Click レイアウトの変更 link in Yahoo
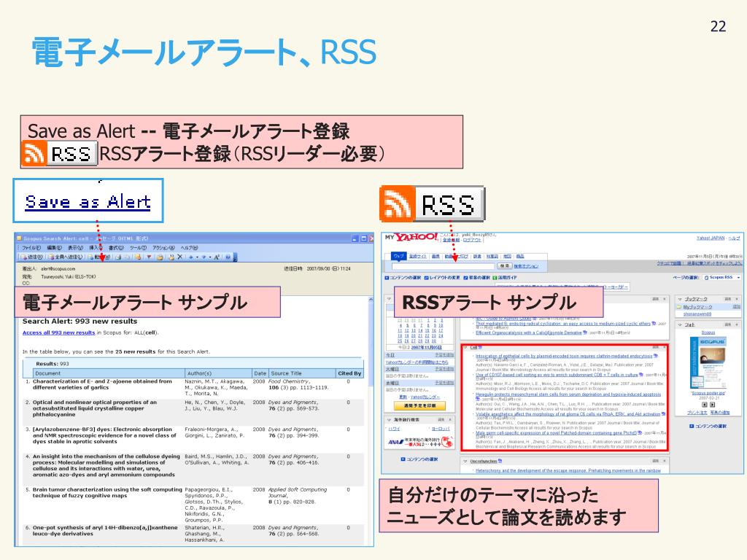 [442, 278]
